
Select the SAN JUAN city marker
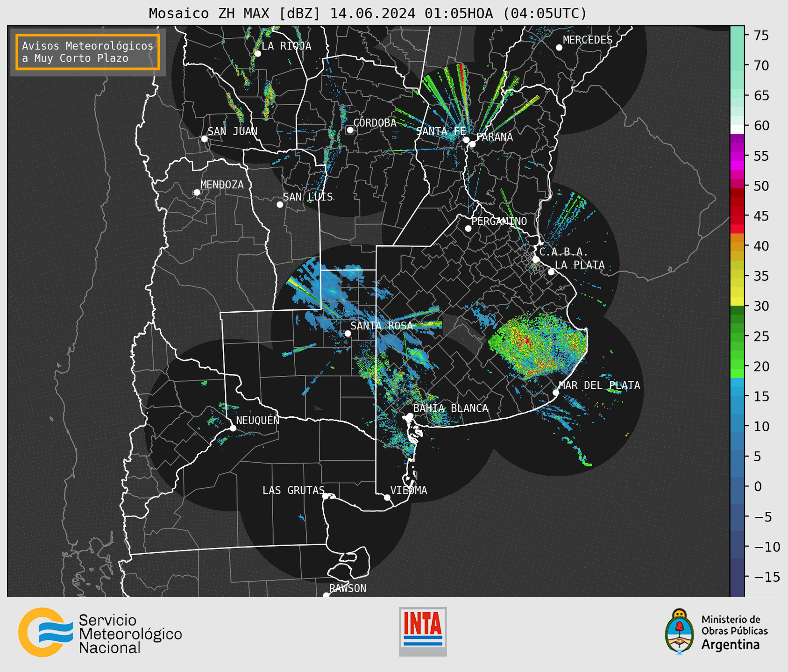(x=204, y=139)
